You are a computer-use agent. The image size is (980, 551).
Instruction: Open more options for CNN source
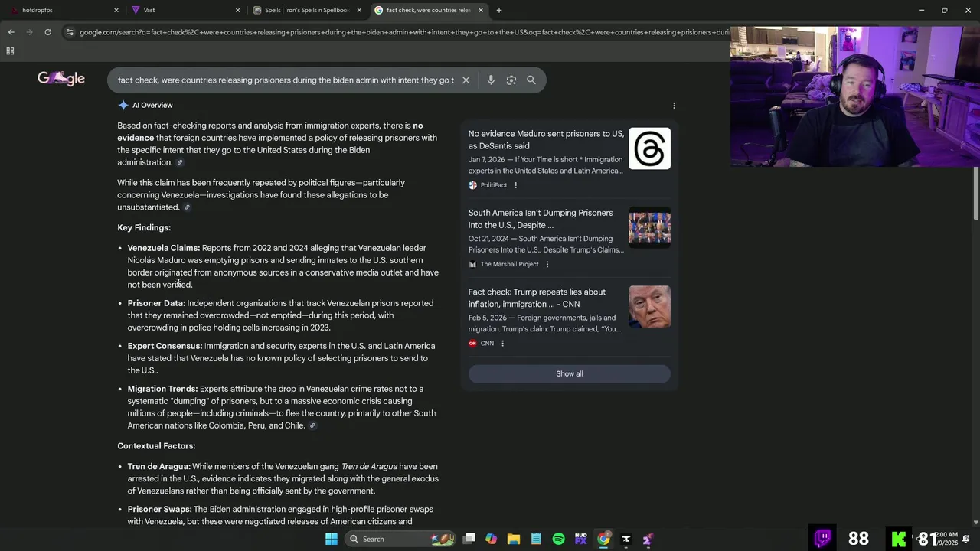(x=502, y=343)
